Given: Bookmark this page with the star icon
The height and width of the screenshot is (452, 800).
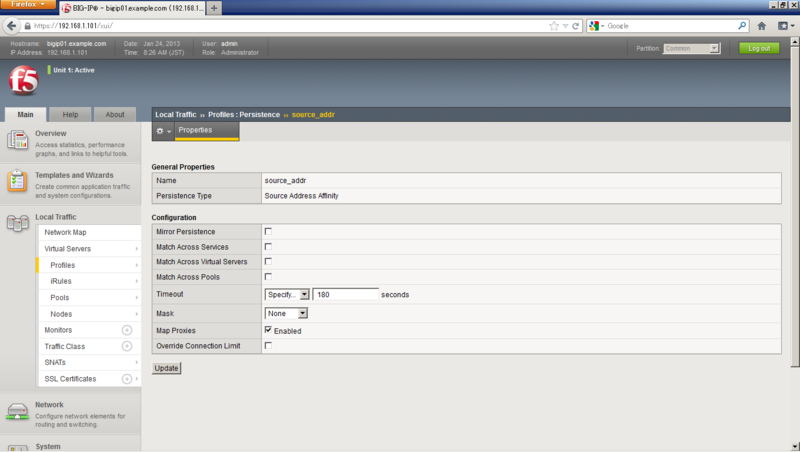Looking at the screenshot, I should [554, 26].
